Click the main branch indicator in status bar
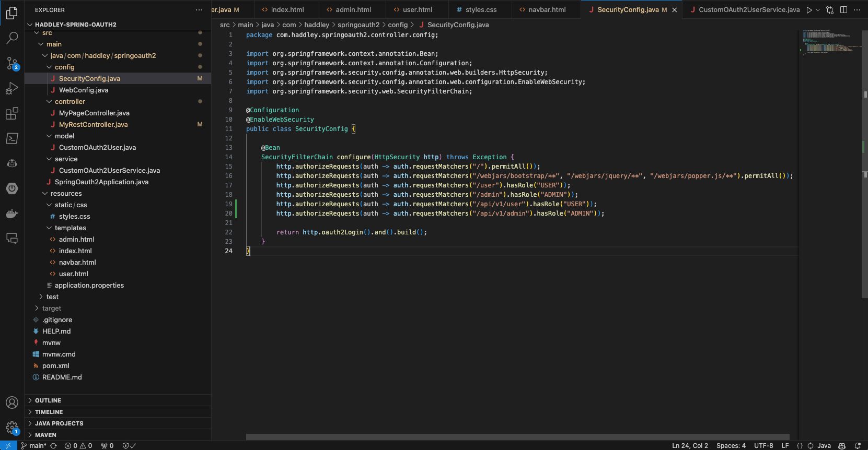 [34, 446]
